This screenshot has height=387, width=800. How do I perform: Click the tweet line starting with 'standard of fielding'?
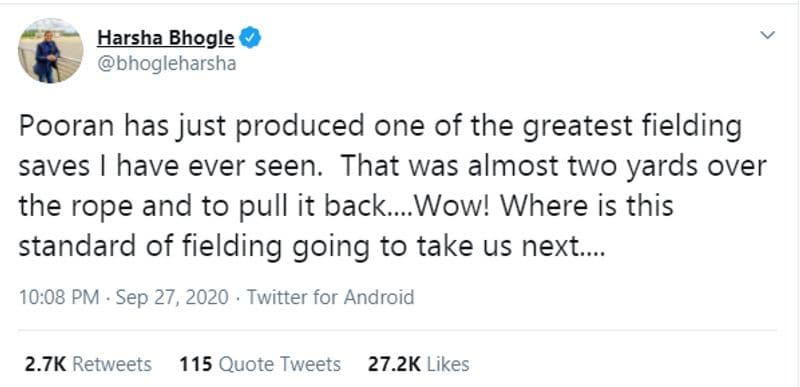coord(312,247)
